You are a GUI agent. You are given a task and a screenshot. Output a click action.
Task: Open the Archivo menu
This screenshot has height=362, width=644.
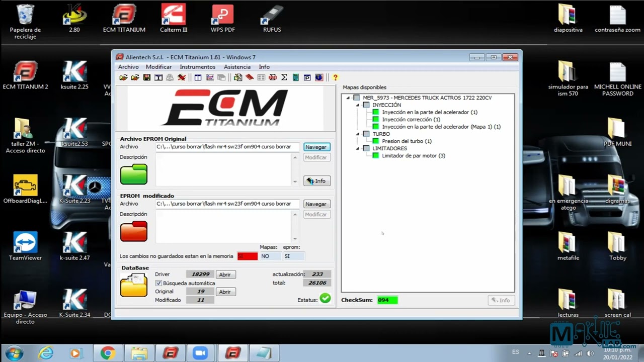(128, 67)
